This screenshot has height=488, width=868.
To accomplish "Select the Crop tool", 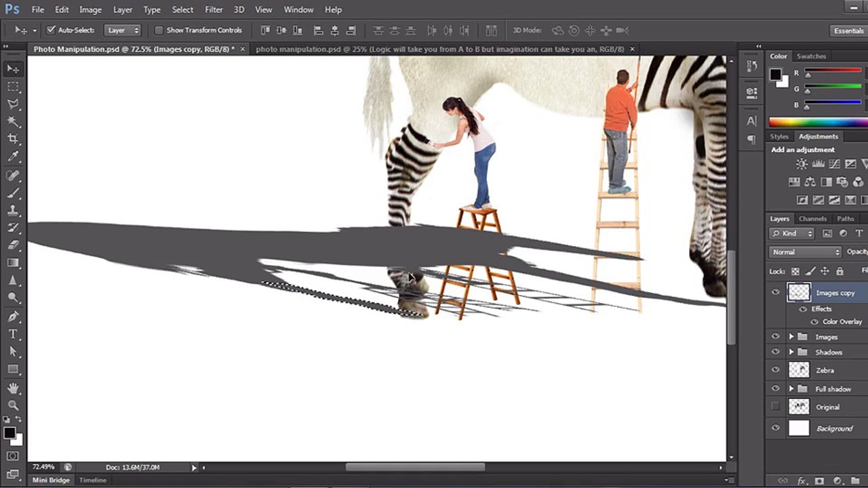I will click(x=13, y=139).
